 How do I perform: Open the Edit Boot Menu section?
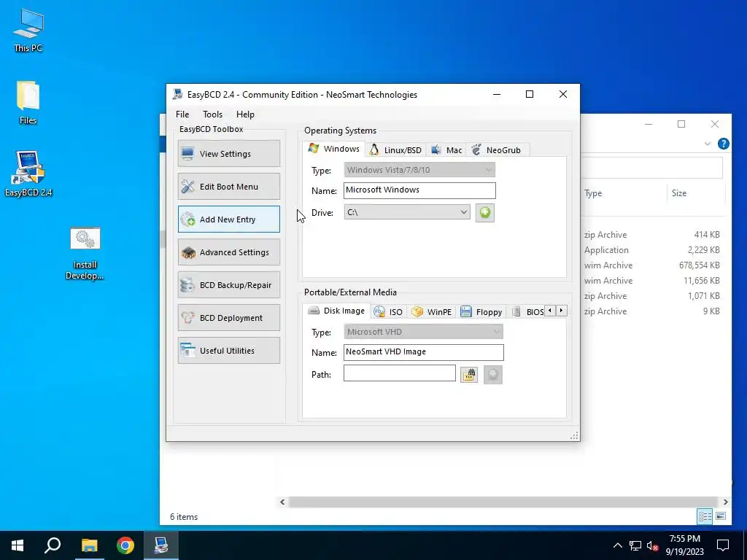[x=228, y=186]
